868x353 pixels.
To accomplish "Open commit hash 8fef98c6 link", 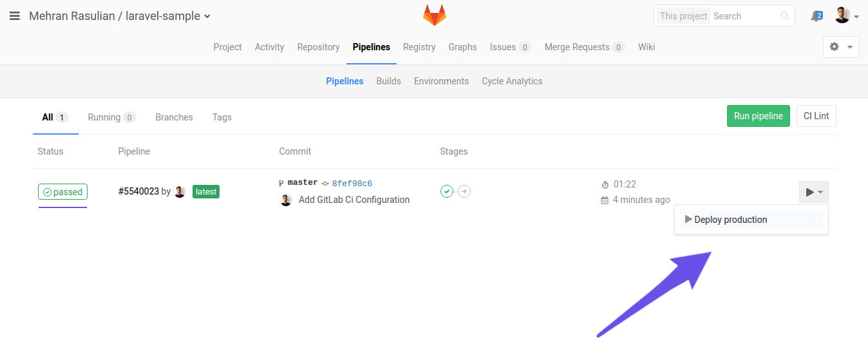I will [352, 184].
